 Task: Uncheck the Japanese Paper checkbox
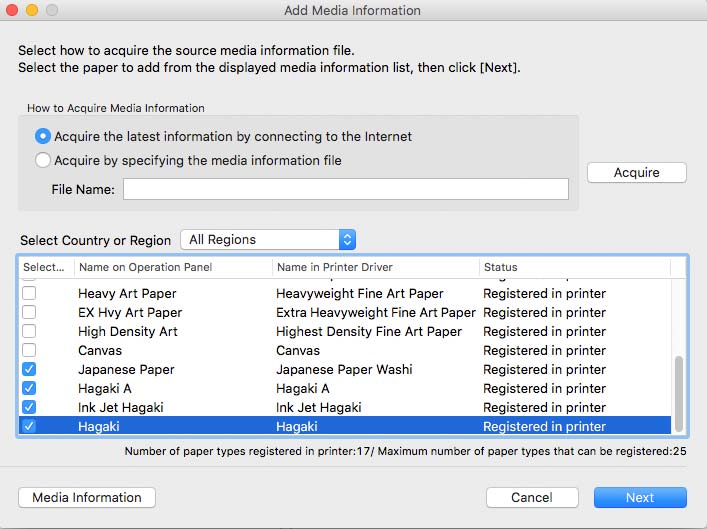(29, 369)
